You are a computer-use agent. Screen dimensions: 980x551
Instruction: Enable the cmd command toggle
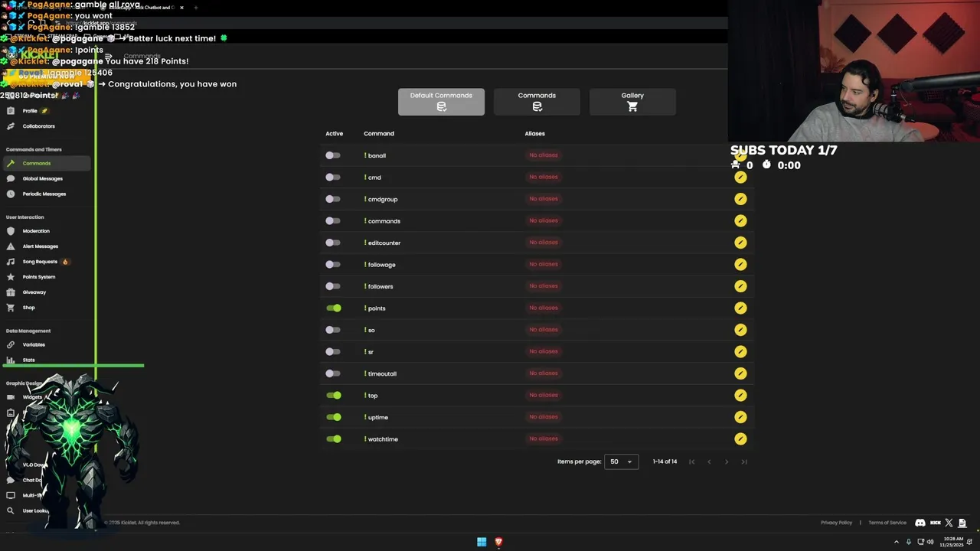[x=333, y=177]
